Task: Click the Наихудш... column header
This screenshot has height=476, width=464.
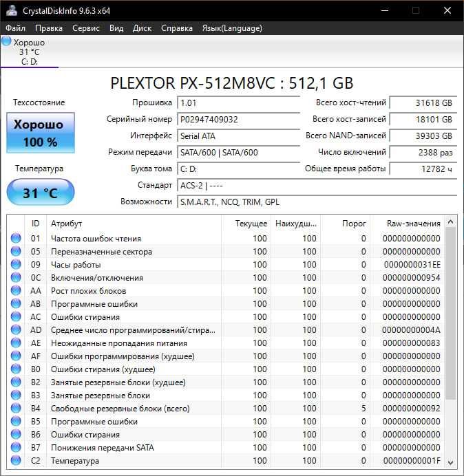Action: pyautogui.click(x=295, y=224)
